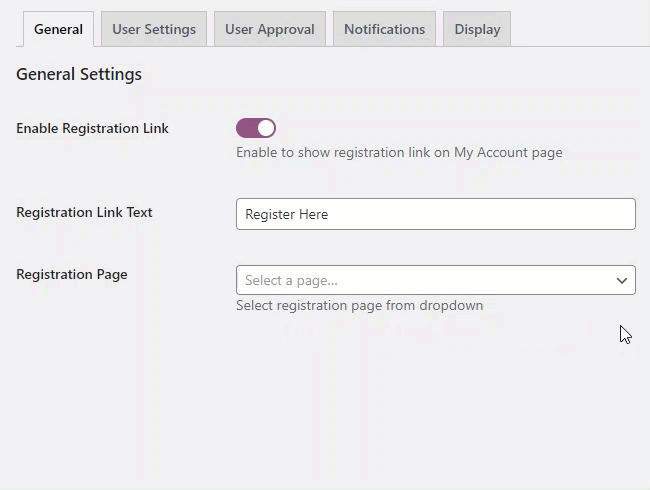Click the "Select registration page from dropdown" hint
650x490 pixels.
[359, 306]
